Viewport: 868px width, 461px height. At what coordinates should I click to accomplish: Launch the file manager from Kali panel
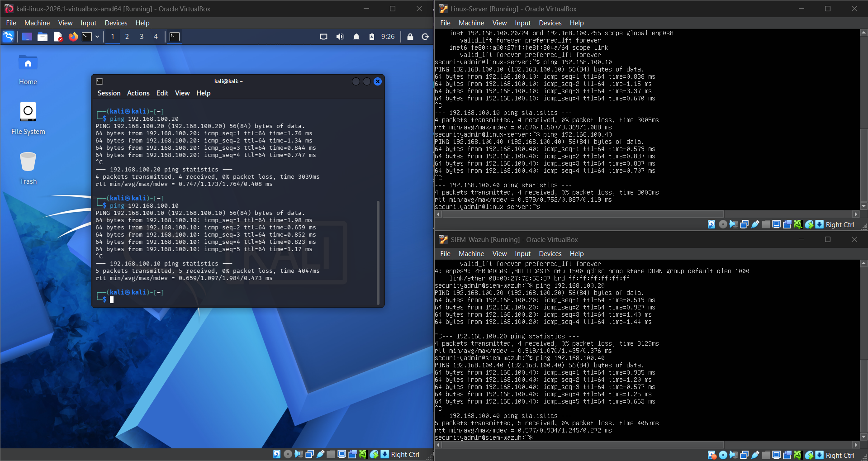(x=43, y=37)
